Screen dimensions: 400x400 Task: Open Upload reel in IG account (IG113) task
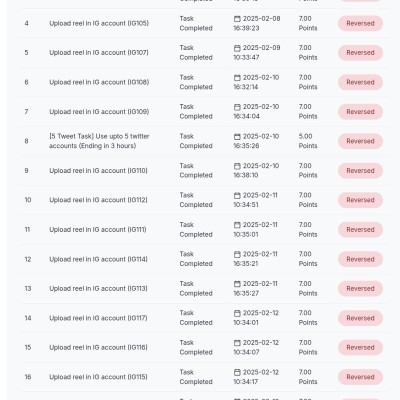(x=98, y=288)
